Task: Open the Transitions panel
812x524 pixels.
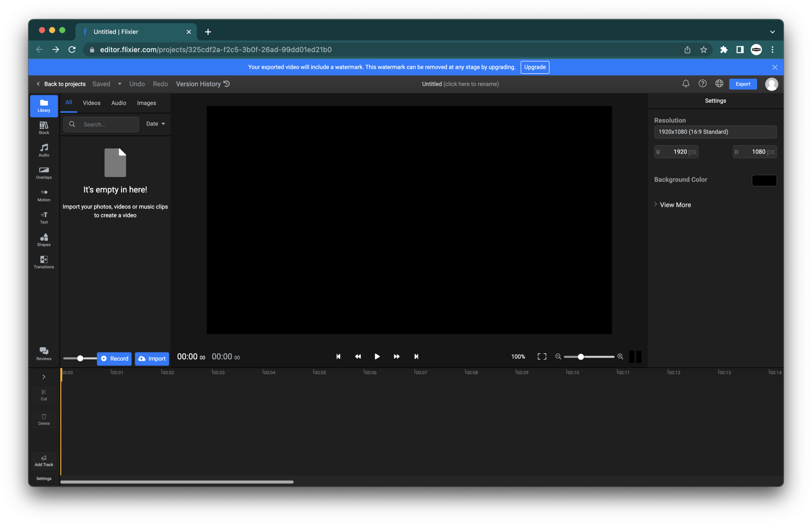Action: [44, 262]
